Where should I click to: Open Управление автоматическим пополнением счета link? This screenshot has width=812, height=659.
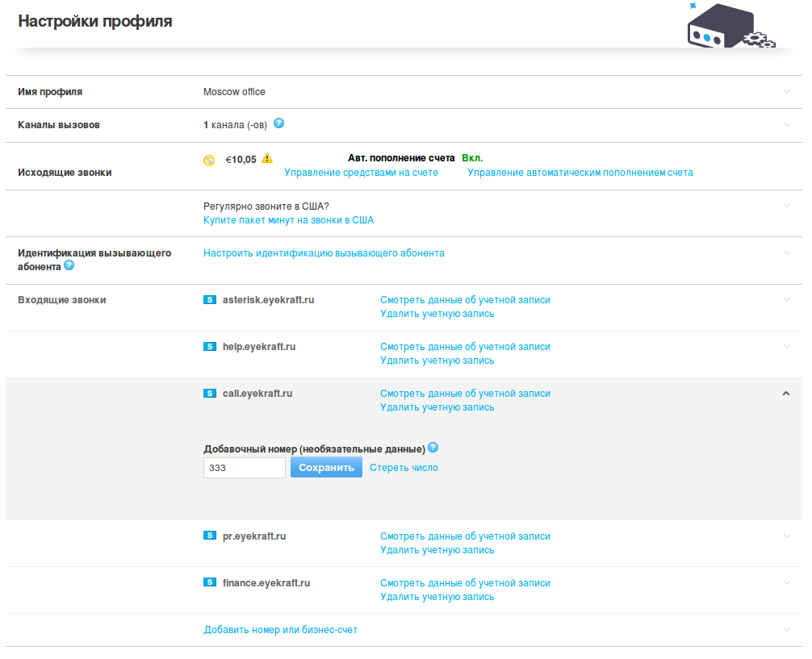(x=580, y=173)
